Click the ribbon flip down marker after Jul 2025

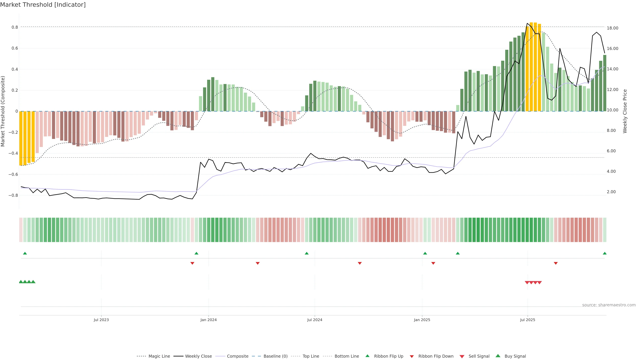(555, 263)
